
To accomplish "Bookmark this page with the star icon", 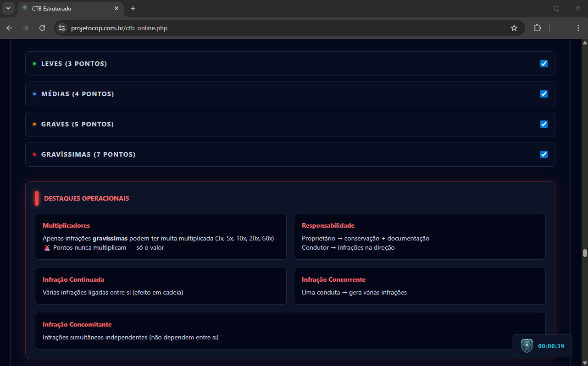I will 514,28.
